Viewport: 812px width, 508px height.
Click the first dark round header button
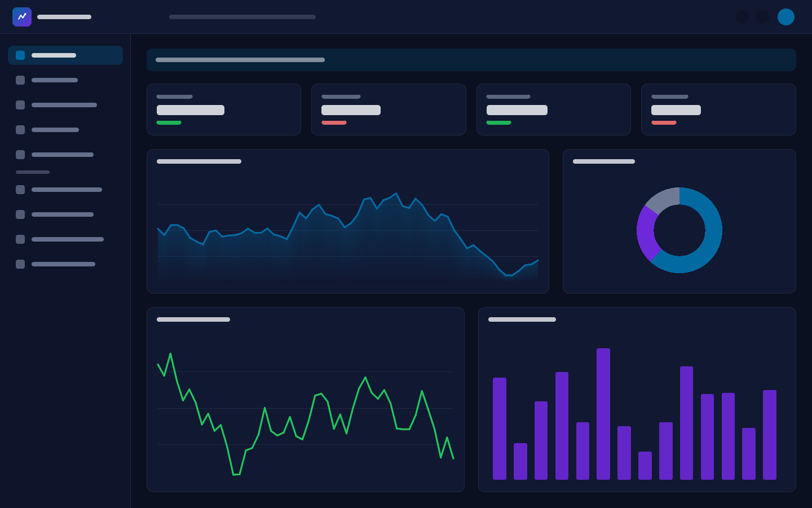742,17
